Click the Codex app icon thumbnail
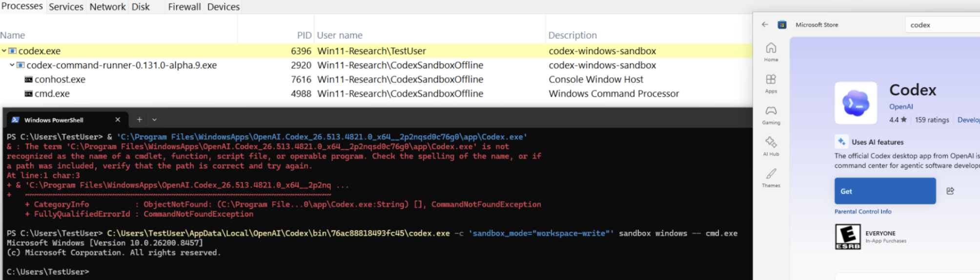Screen dimensions: 980x280 [856, 103]
